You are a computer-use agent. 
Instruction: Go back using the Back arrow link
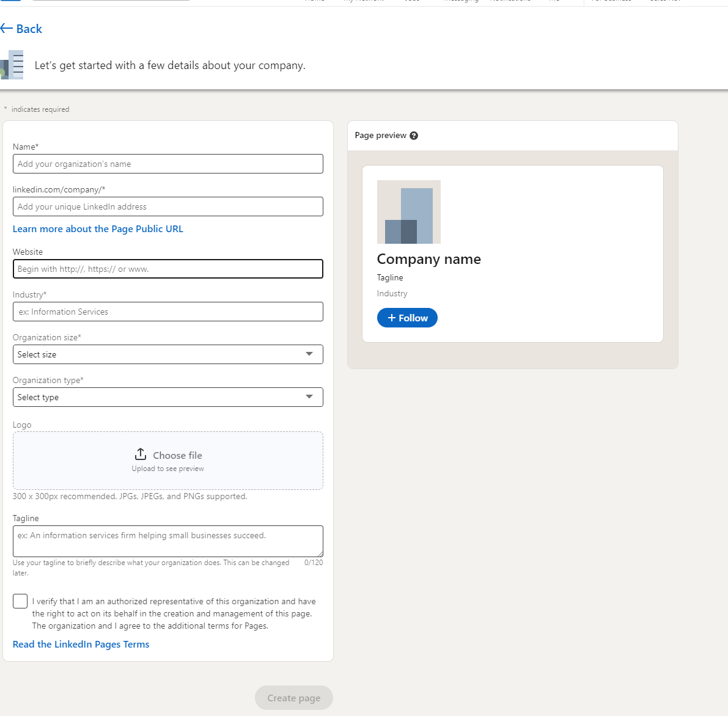pos(21,29)
